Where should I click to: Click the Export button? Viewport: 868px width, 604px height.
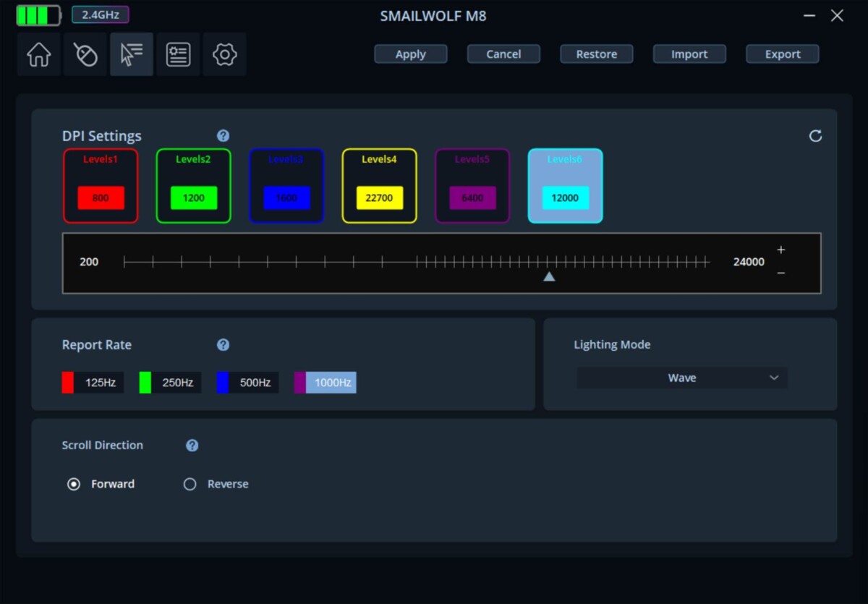tap(782, 54)
